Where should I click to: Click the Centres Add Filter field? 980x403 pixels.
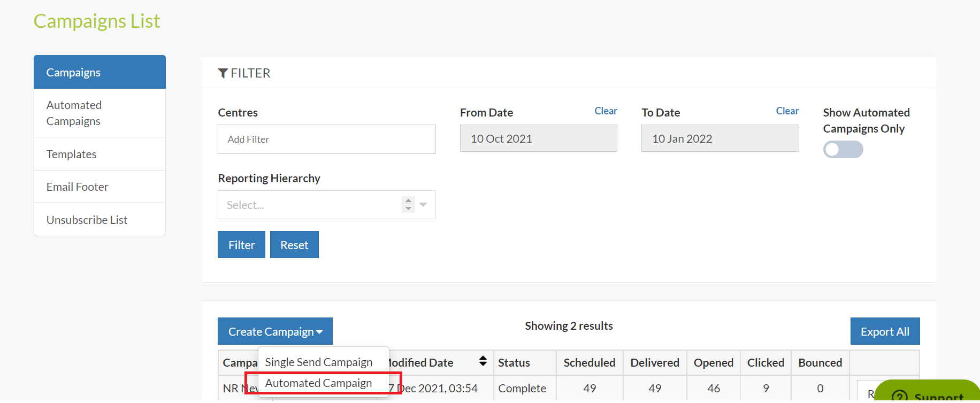(327, 139)
